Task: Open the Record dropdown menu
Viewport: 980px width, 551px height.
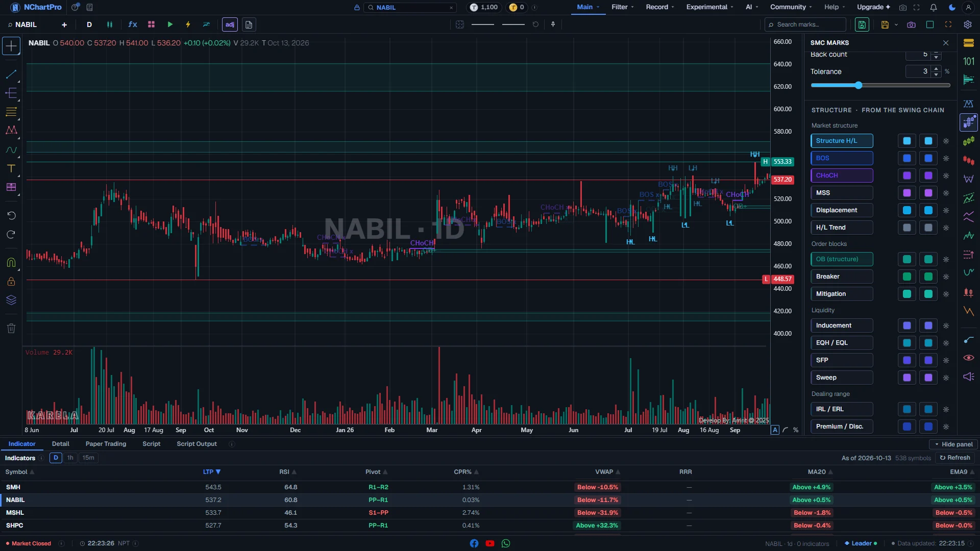Action: tap(660, 7)
